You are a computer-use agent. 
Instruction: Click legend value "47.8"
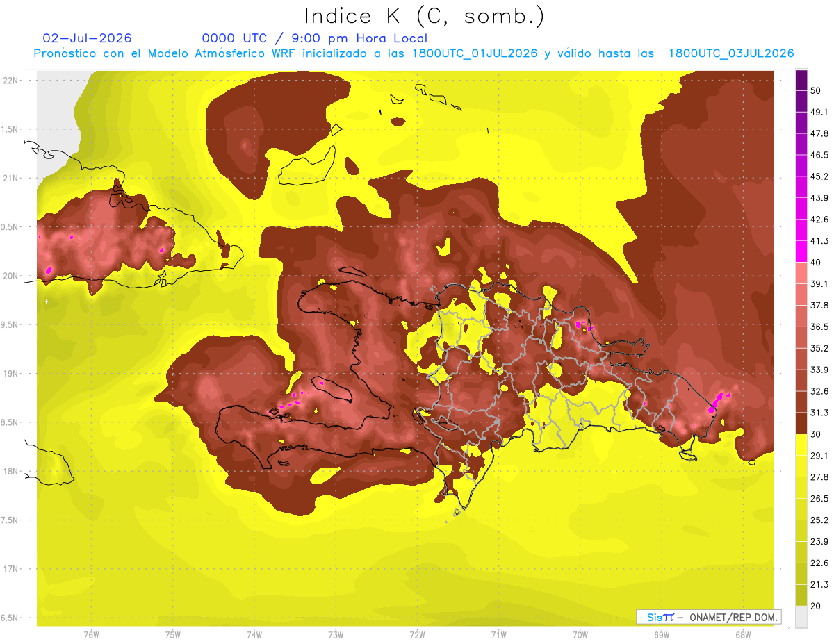[x=819, y=133]
